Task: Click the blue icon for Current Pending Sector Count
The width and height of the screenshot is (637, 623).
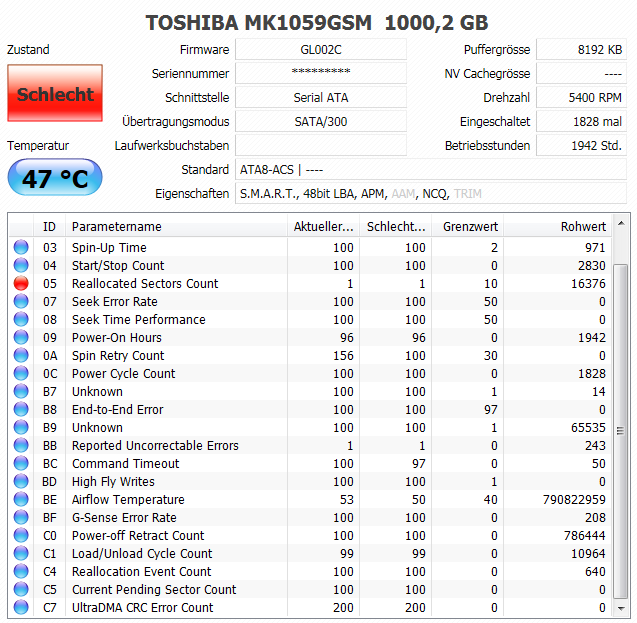Action: (x=21, y=590)
